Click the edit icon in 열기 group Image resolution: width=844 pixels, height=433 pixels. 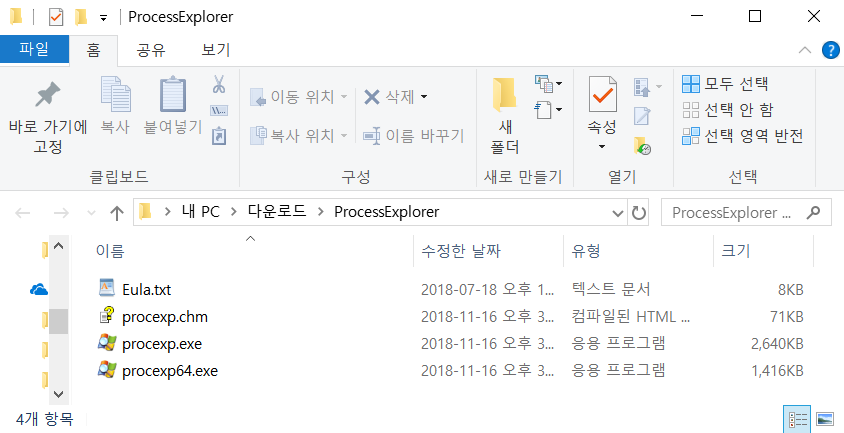click(x=642, y=116)
